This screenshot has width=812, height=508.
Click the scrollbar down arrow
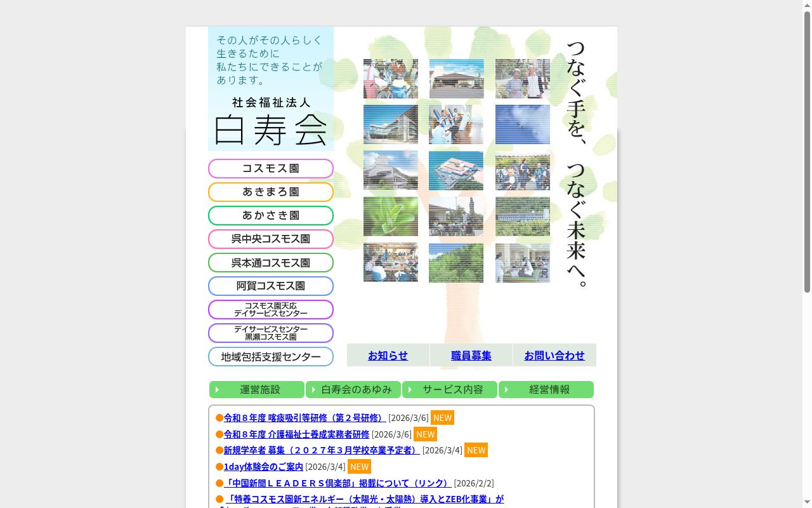tap(807, 504)
